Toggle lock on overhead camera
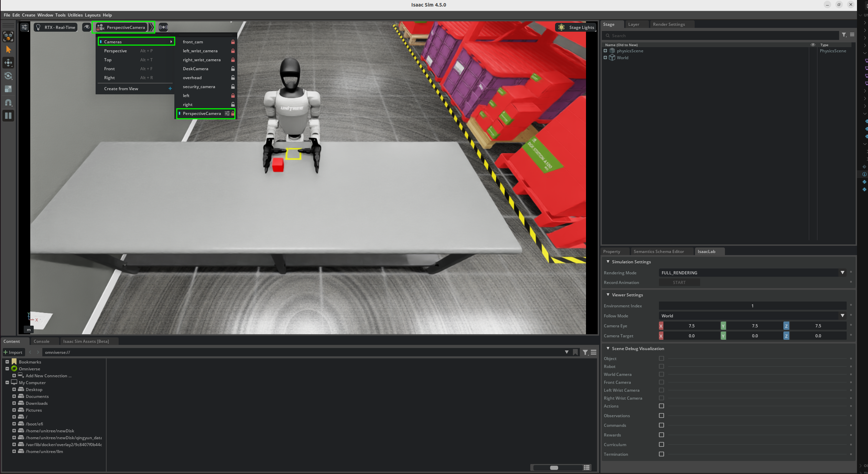Image resolution: width=868 pixels, height=474 pixels. click(x=233, y=78)
